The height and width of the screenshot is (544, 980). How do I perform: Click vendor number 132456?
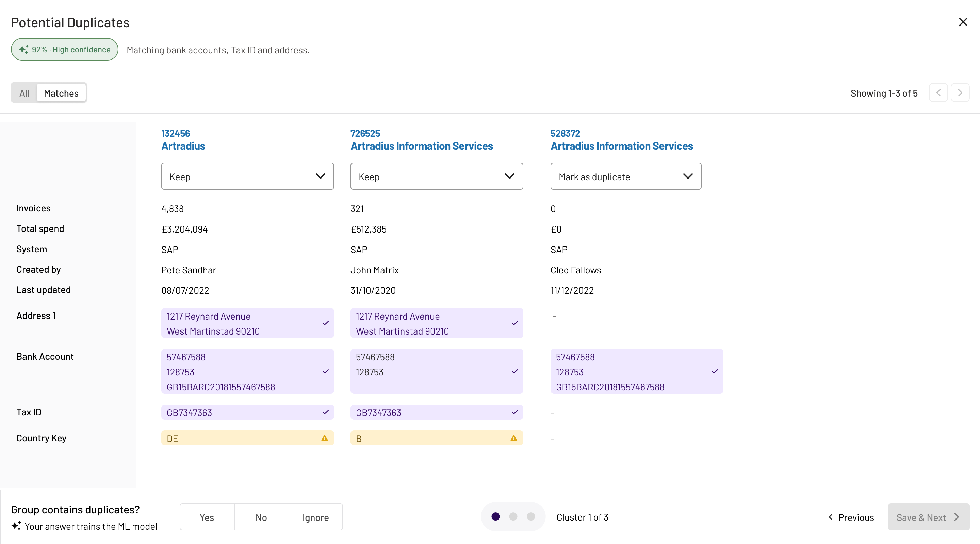click(x=175, y=133)
